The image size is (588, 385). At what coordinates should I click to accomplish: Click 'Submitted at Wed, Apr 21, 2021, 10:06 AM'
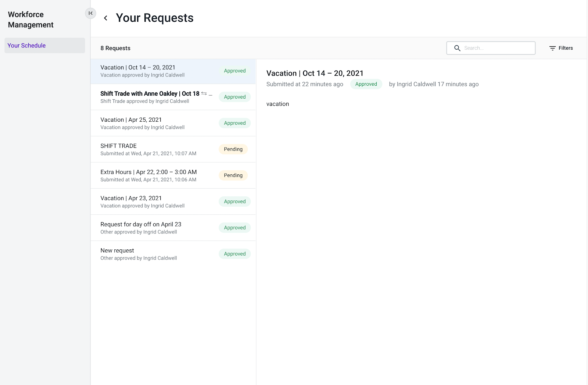[148, 180]
